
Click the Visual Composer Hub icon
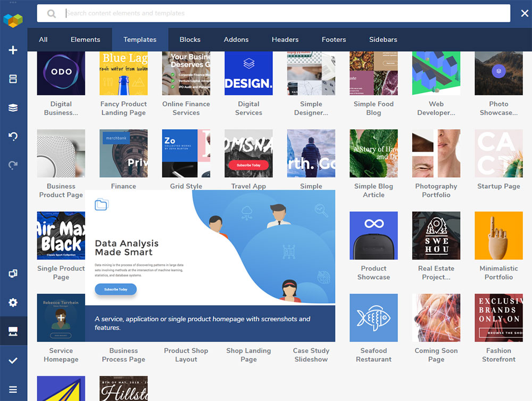pyautogui.click(x=13, y=331)
